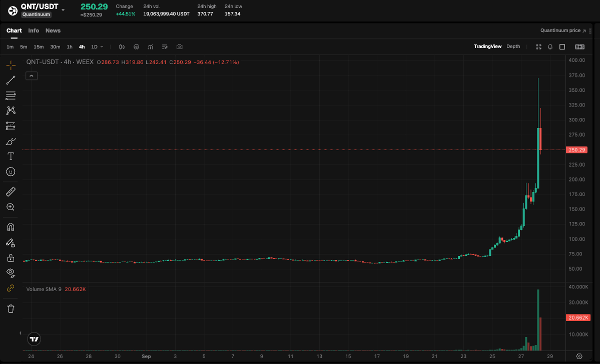This screenshot has width=600, height=364.
Task: Select the crosshair cursor tool
Action: coord(11,65)
